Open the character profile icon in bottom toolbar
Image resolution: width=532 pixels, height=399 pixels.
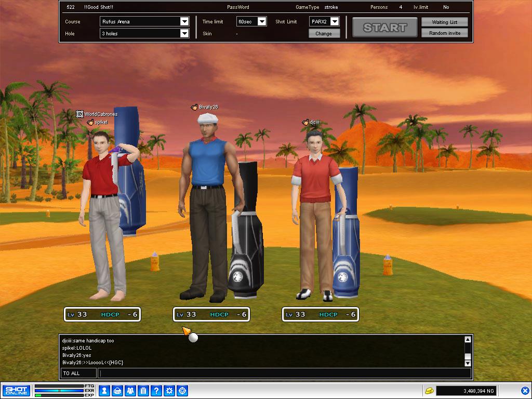tap(104, 391)
